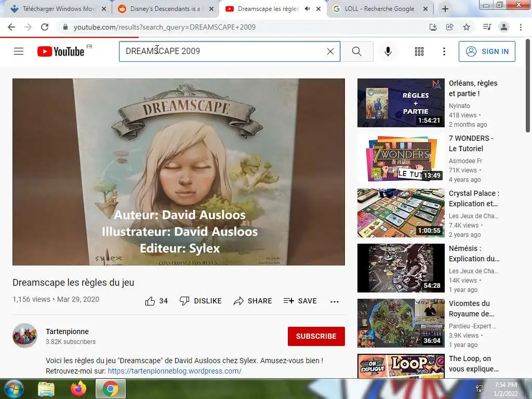The image size is (532, 399).
Task: Close the Disney's Descendants tab
Action: click(x=211, y=9)
